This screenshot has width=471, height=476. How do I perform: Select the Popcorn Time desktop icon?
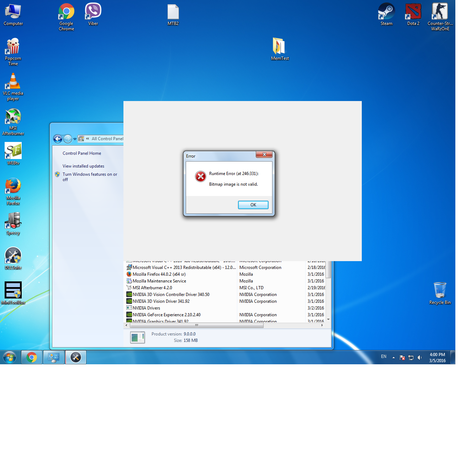pos(13,52)
